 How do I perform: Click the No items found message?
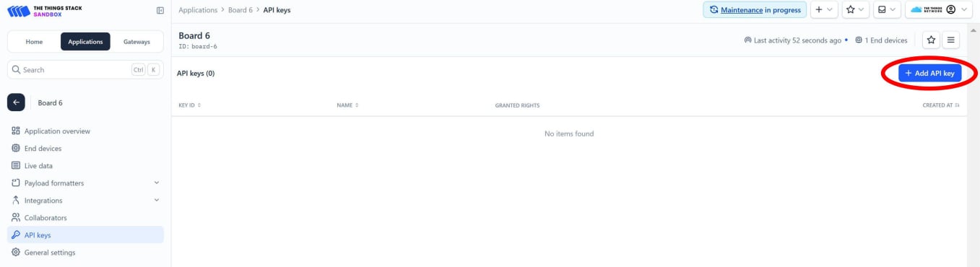coord(569,134)
